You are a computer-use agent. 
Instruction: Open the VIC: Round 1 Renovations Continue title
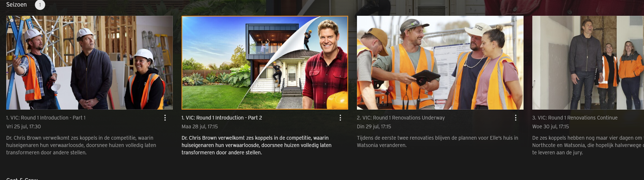[x=575, y=118]
